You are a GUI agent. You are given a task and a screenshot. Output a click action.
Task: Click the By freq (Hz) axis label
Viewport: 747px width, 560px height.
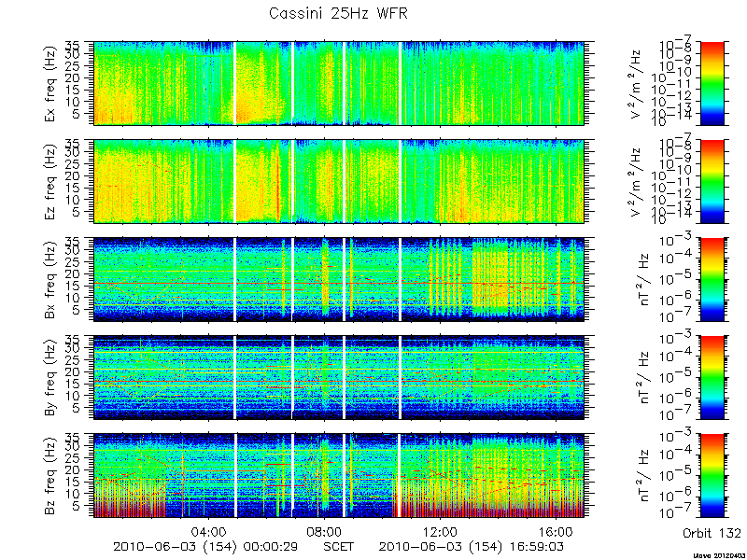coord(50,378)
